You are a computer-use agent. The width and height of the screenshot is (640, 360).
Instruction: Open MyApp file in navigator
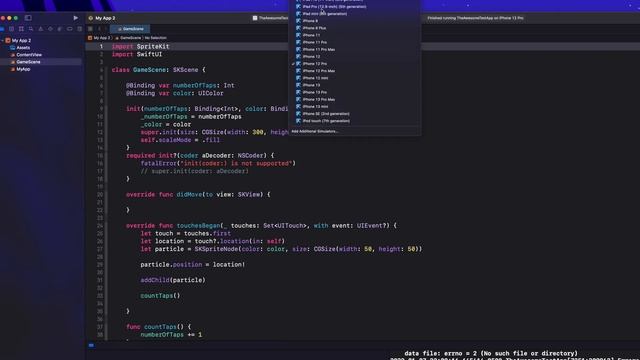click(23, 69)
